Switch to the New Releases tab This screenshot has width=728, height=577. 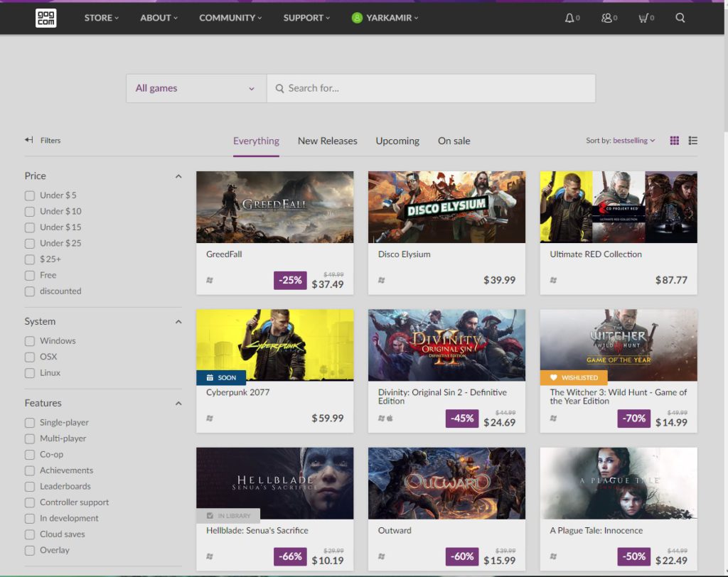click(327, 141)
